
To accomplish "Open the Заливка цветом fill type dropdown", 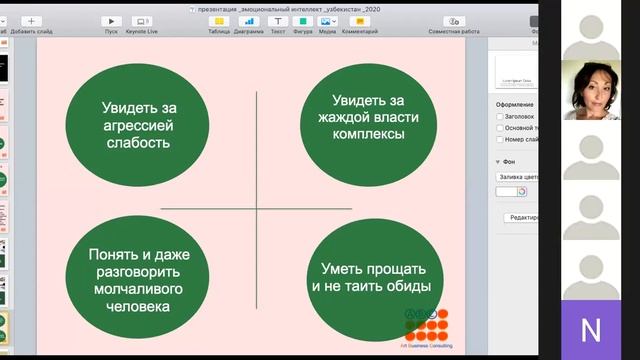I will pos(517,177).
